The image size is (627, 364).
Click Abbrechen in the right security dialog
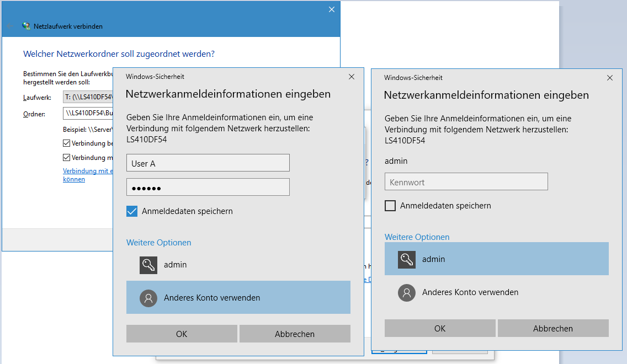pos(553,328)
